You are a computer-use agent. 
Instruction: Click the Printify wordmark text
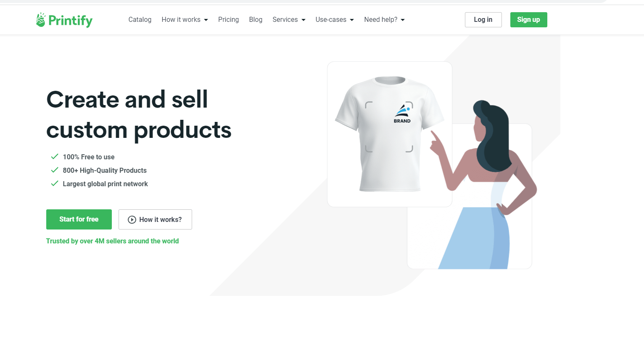[x=70, y=20]
